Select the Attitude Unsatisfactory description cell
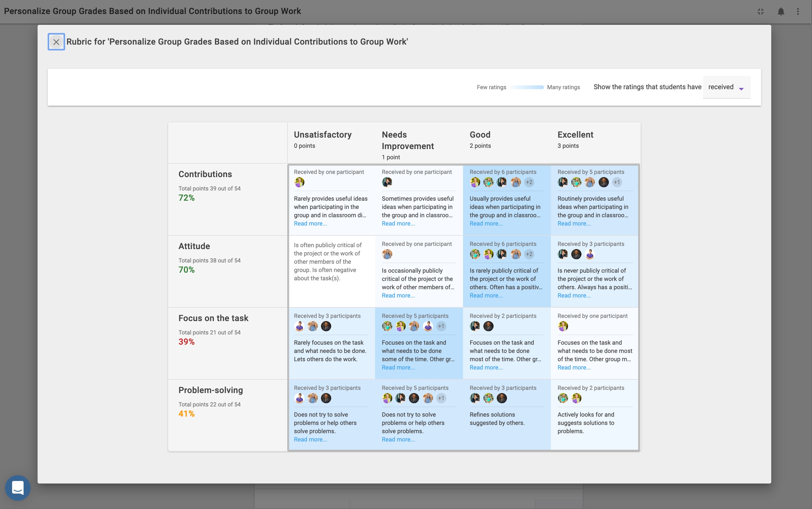The width and height of the screenshot is (812, 509). coord(327,262)
